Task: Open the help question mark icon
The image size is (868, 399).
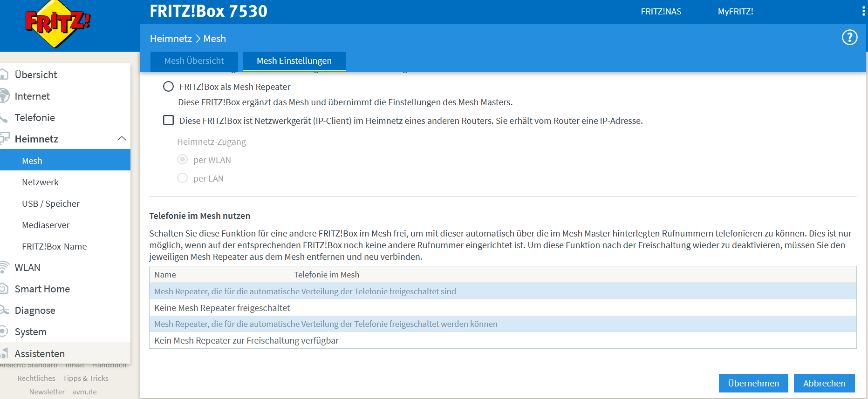Action: coord(849,37)
